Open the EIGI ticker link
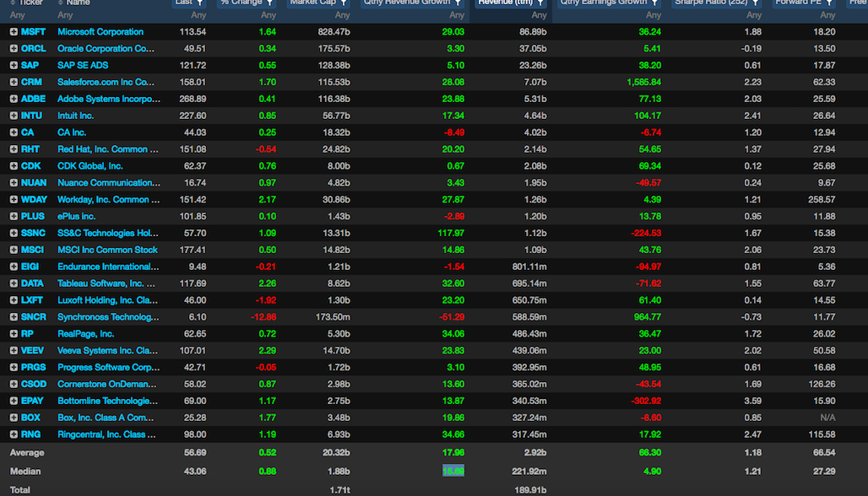The width and height of the screenshot is (868, 496). click(30, 267)
